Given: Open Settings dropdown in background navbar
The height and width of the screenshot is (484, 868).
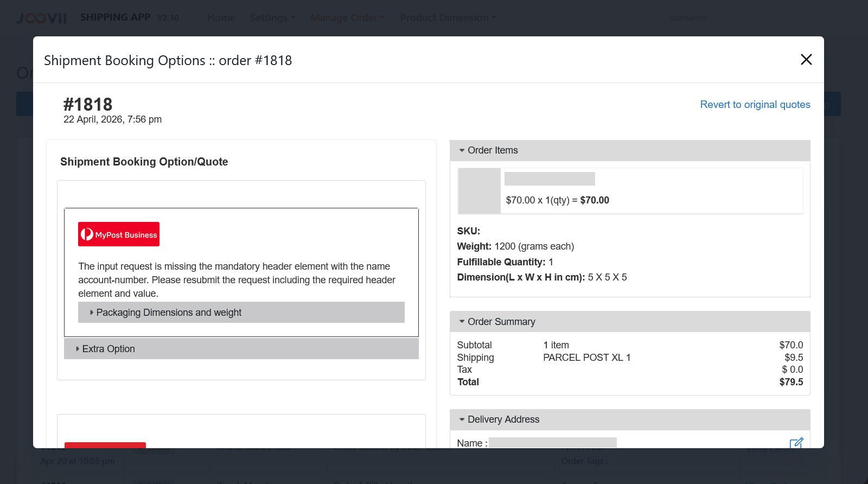Looking at the screenshot, I should 272,17.
